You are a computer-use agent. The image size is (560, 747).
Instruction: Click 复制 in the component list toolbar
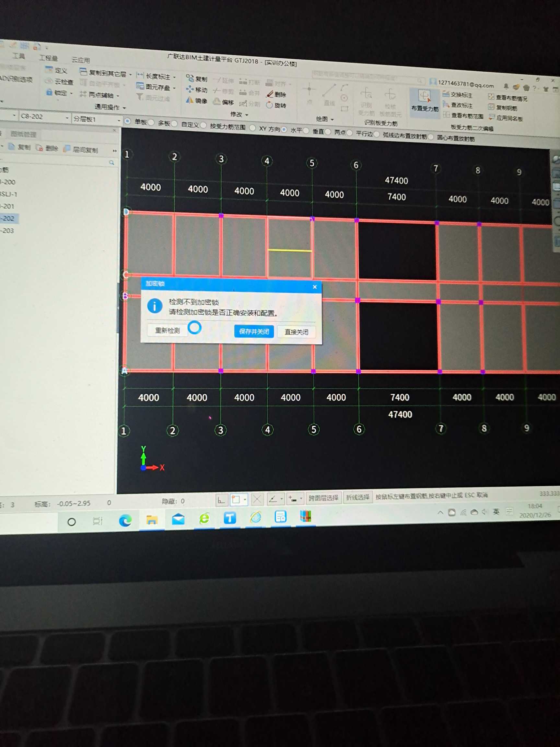point(19,147)
